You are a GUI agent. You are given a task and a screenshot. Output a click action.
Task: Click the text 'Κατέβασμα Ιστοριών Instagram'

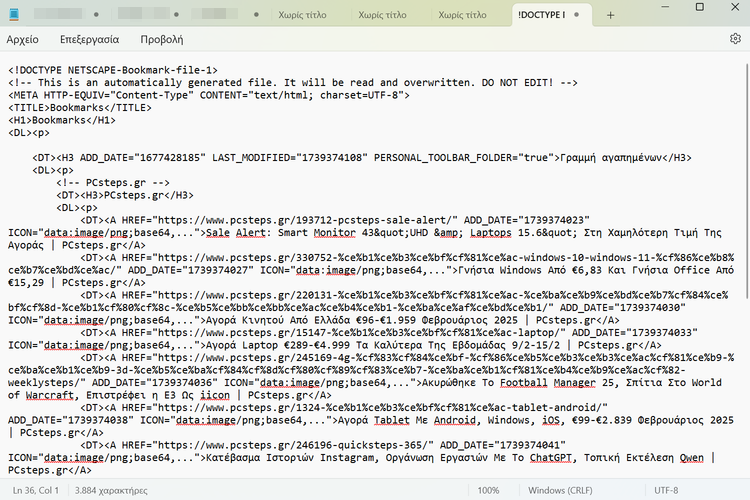coord(290,457)
